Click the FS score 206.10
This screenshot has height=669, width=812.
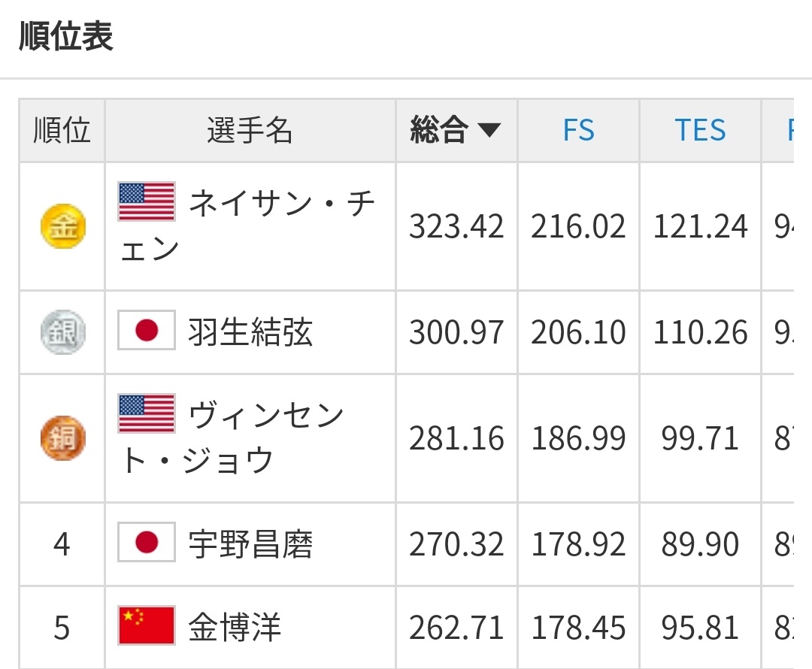[578, 332]
